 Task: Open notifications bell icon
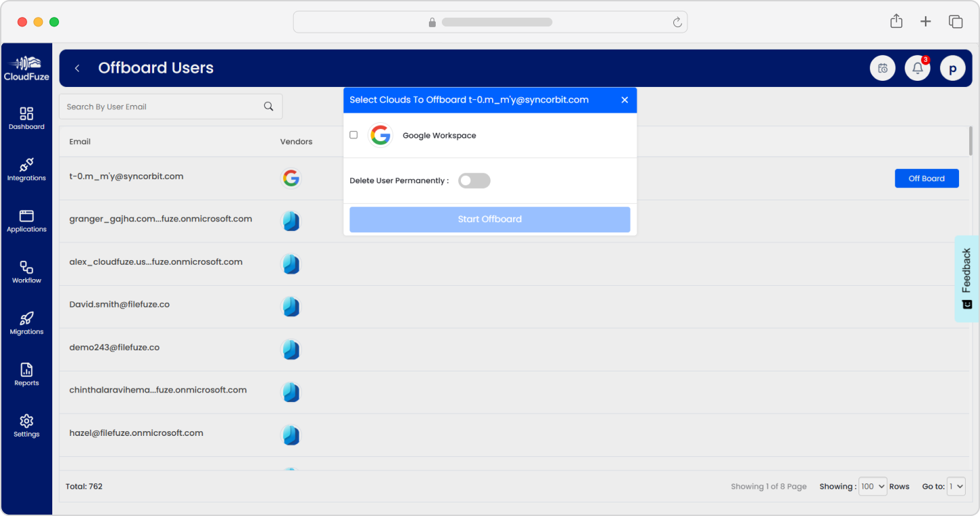(x=918, y=68)
